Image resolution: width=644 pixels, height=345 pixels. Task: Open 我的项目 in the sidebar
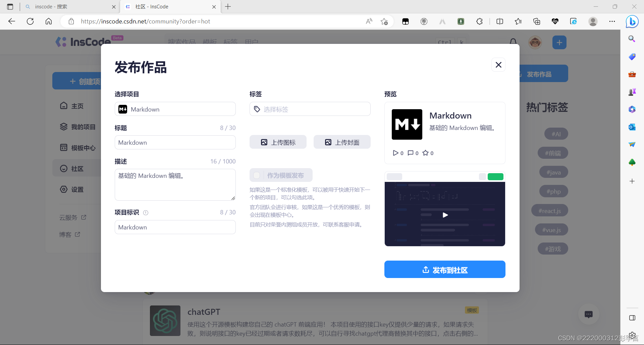[x=78, y=127]
